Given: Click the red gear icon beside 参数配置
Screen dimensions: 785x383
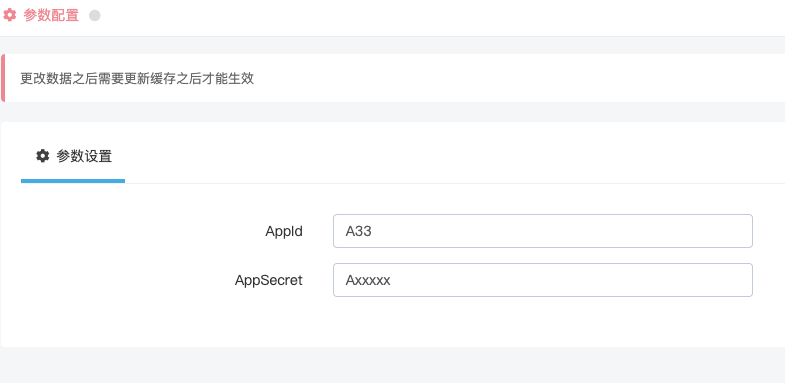Looking at the screenshot, I should (10, 16).
